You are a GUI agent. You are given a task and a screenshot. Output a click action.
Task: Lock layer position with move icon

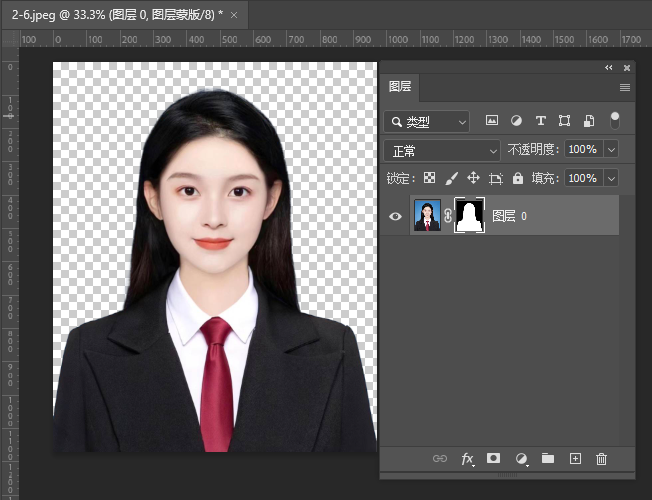click(x=474, y=178)
